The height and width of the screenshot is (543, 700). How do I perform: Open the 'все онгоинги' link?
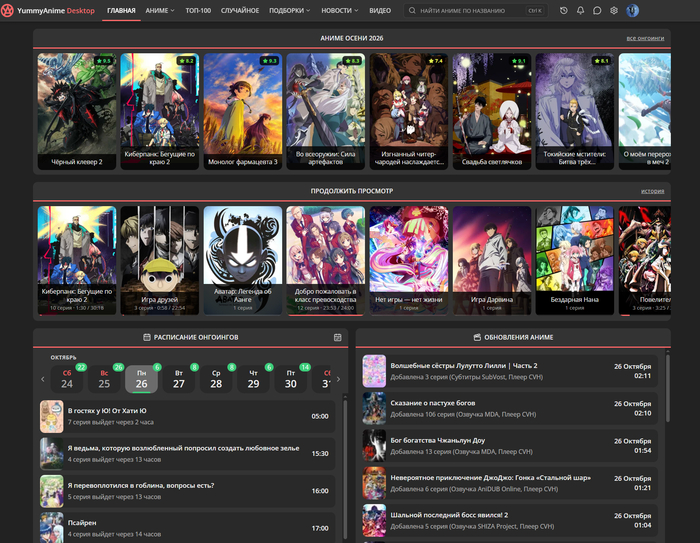pos(645,38)
